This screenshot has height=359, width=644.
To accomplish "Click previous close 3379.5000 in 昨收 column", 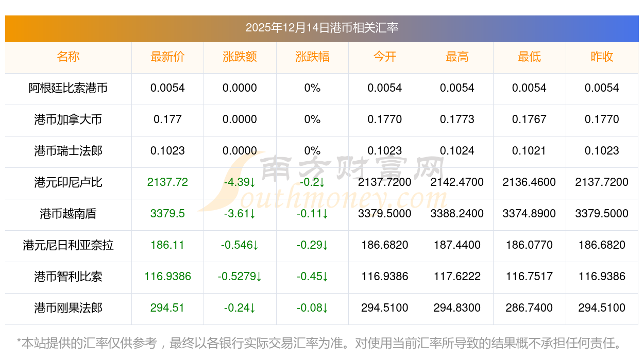I will coord(602,214).
